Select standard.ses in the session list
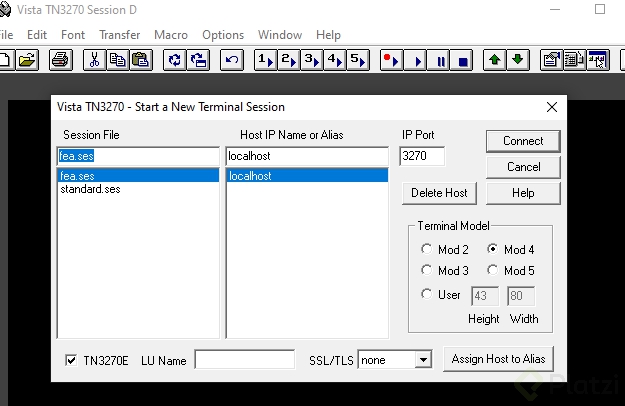Image resolution: width=625 pixels, height=406 pixels. (138, 189)
